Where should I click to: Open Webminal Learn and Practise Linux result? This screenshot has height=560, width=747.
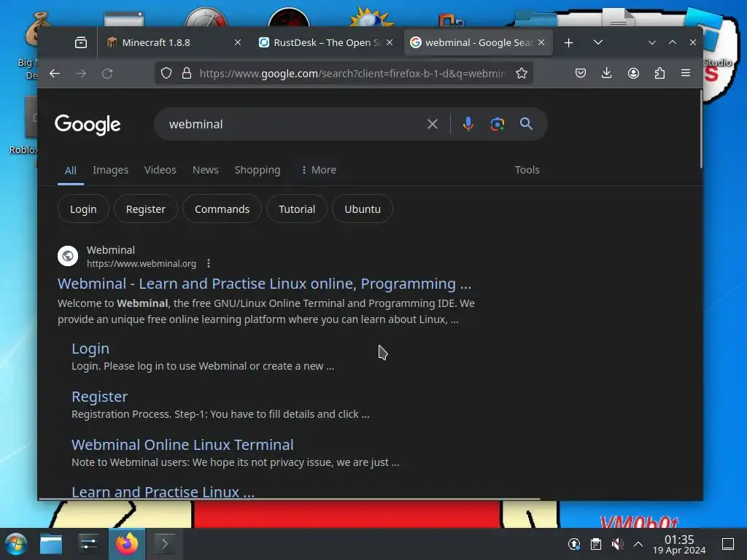[264, 284]
